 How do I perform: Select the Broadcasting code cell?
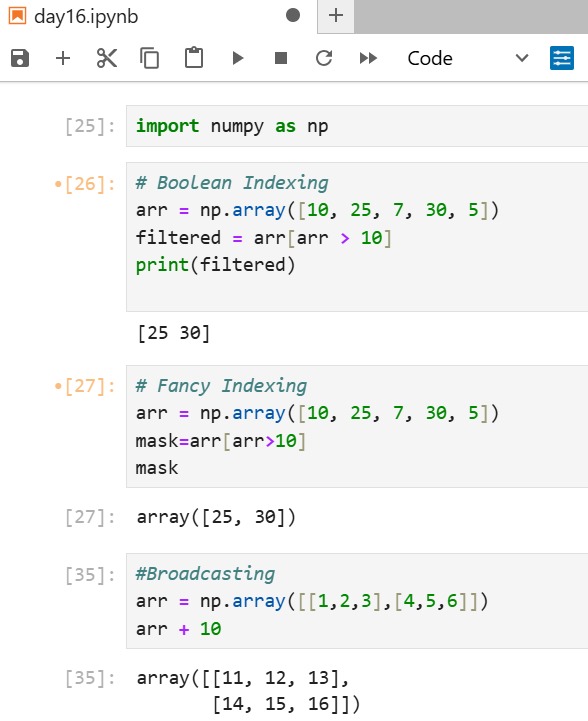(x=357, y=601)
